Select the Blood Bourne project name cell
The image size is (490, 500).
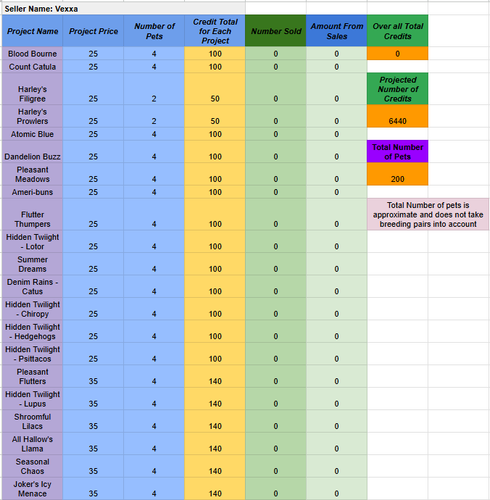32,53
